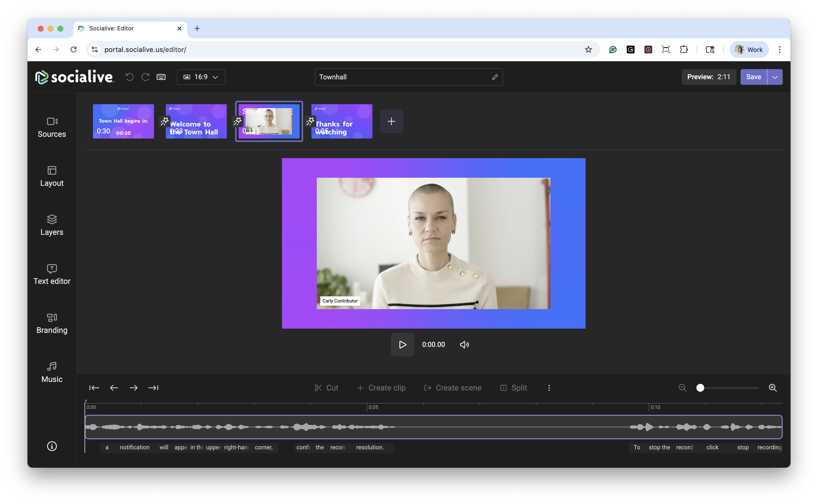818x504 pixels.
Task: Click the keyboard shortcuts icon
Action: 161,77
